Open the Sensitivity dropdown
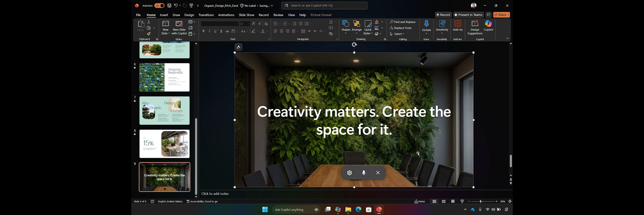The width and height of the screenshot is (644, 215). click(x=442, y=27)
